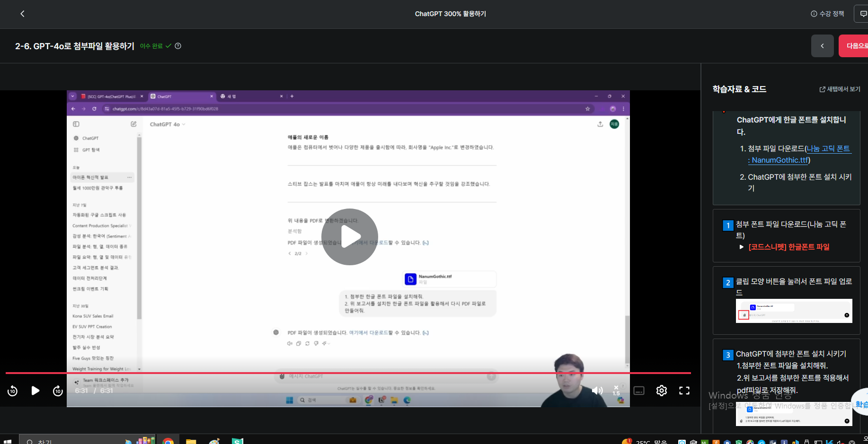The image size is (868, 444).
Task: Select the step 3 text ChatGPT에 첨부한 폰트 설치 시키기
Action: click(791, 354)
